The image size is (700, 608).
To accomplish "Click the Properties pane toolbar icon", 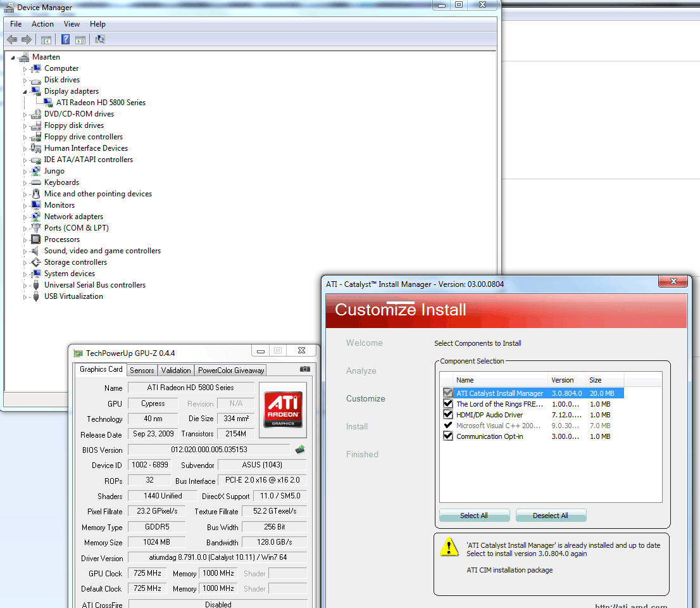I will coord(80,40).
